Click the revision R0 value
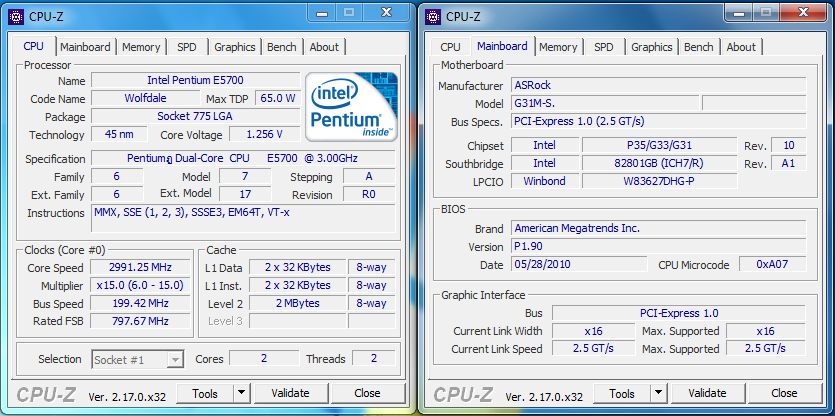Viewport: 835px width, 416px height. [369, 194]
